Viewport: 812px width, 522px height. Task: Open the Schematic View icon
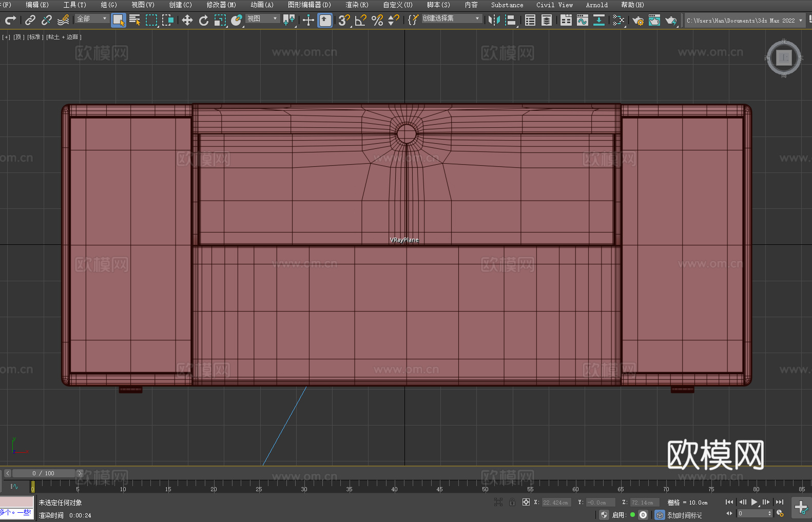click(x=618, y=20)
